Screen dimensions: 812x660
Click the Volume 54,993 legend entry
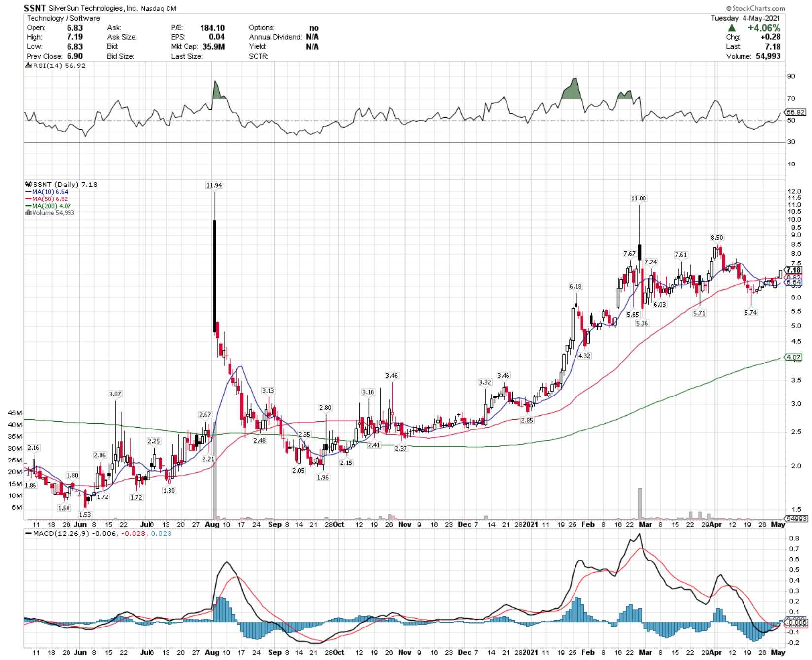(53, 213)
